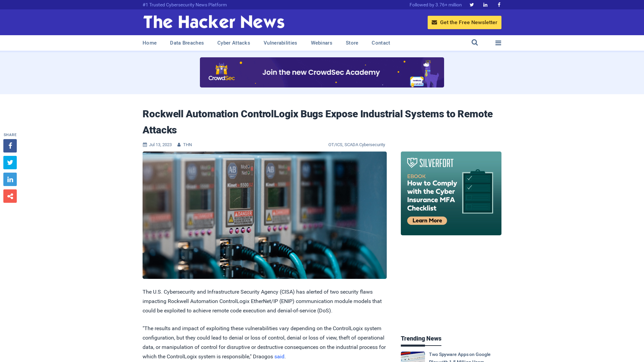Click the Home menu tab
The image size is (644, 362).
150,43
